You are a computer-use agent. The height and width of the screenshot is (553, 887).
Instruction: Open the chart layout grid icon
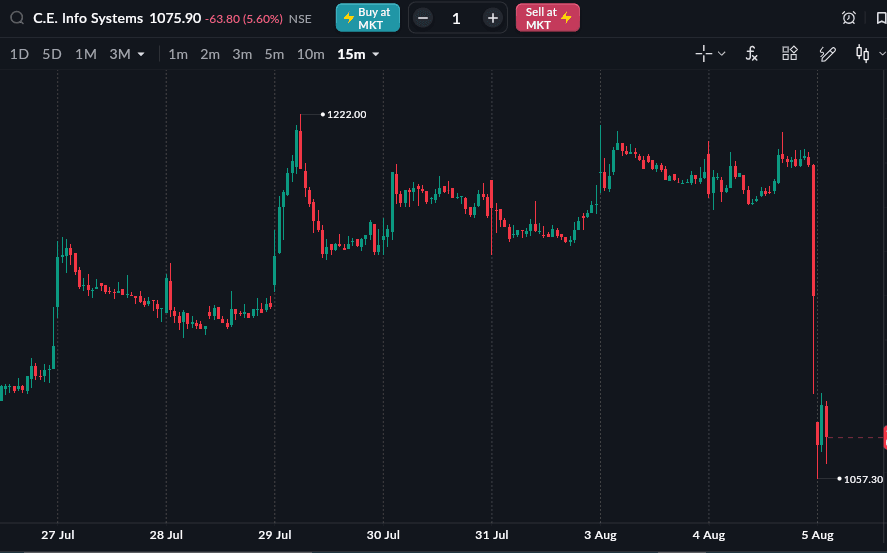[790, 53]
